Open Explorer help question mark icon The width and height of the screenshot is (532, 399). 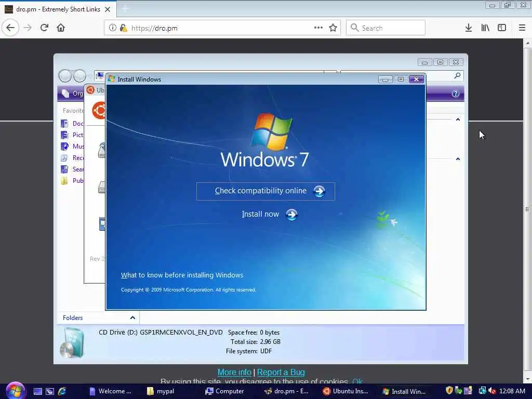(455, 94)
